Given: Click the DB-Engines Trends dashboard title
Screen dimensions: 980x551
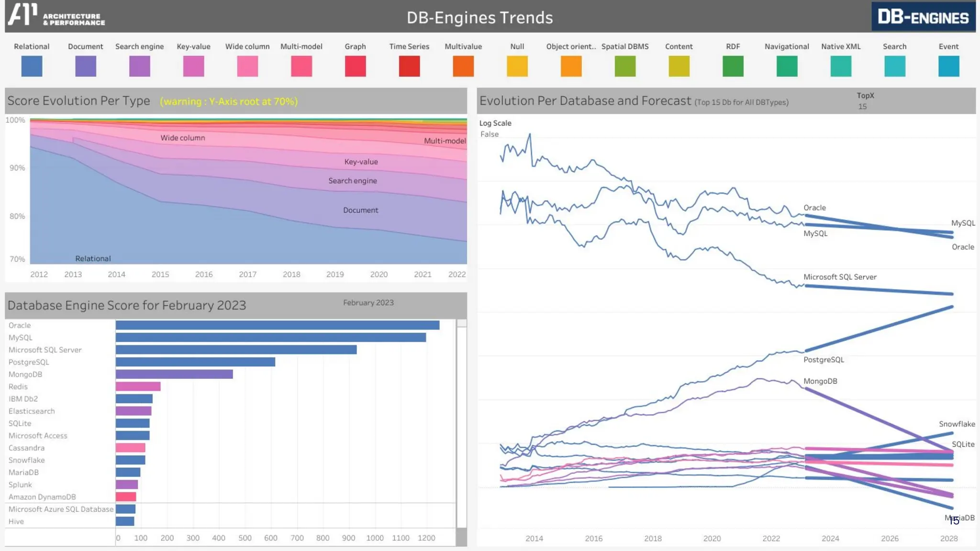Looking at the screenshot, I should pyautogui.click(x=479, y=18).
